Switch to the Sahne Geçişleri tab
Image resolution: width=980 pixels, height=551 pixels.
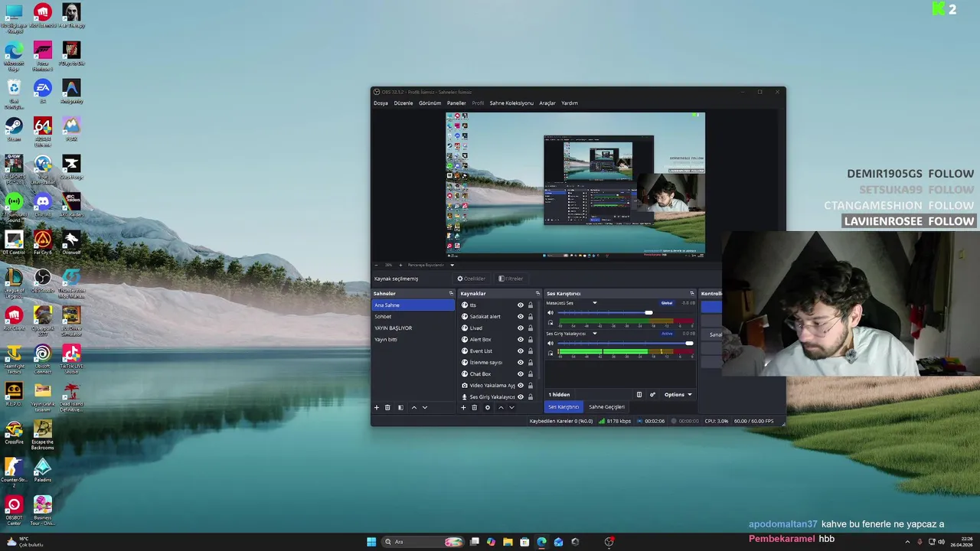point(607,407)
